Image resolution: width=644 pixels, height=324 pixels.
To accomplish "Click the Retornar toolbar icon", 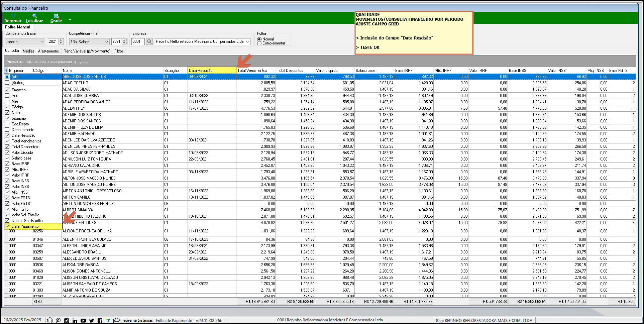I will (13, 18).
